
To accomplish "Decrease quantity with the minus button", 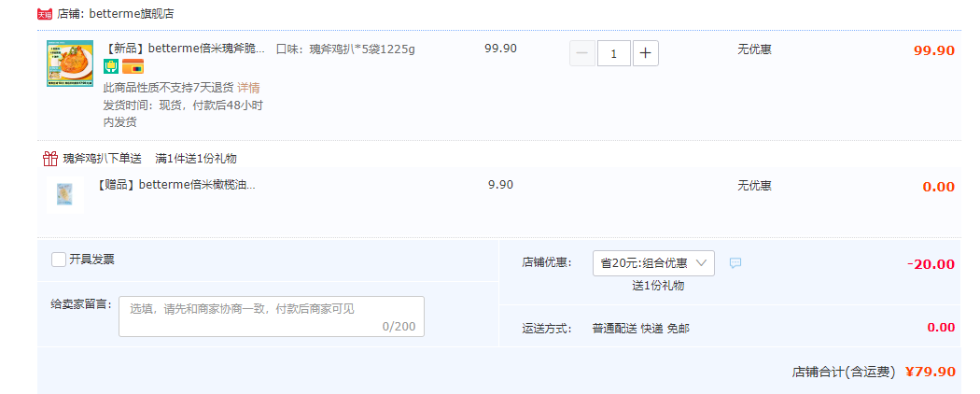I will [581, 54].
